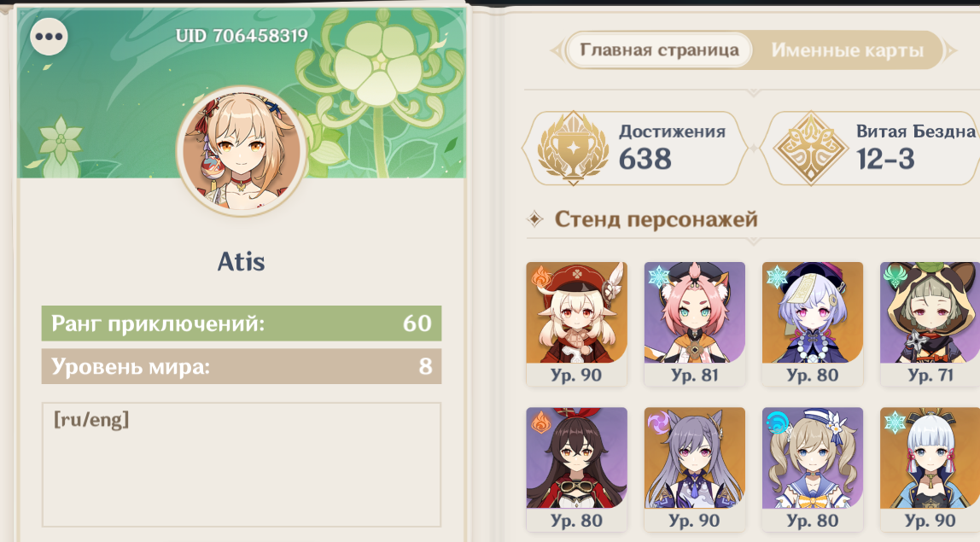Select the Electro character card level 90
The height and width of the screenshot is (542, 980).
(694, 469)
